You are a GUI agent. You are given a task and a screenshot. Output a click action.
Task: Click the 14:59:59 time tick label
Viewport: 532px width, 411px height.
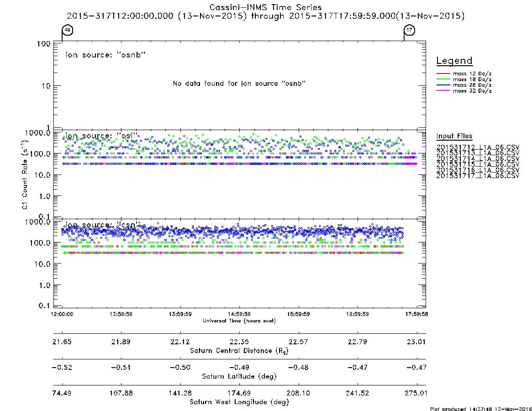[239, 314]
